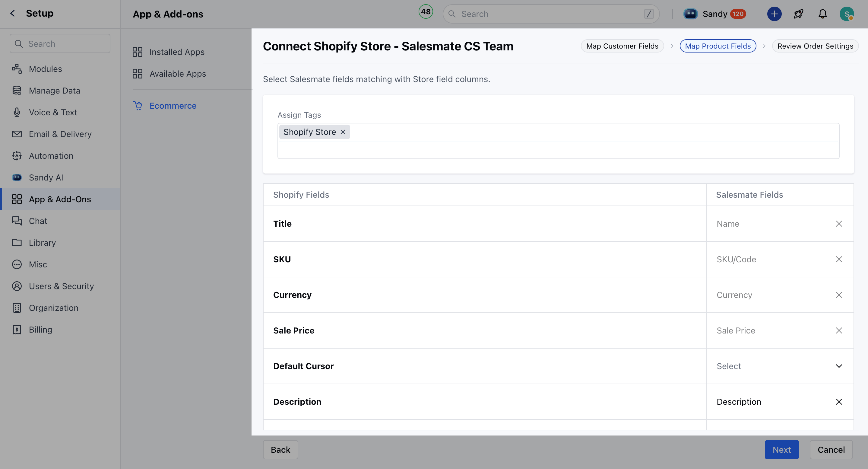Open Available Apps list
The height and width of the screenshot is (469, 868).
click(x=178, y=74)
